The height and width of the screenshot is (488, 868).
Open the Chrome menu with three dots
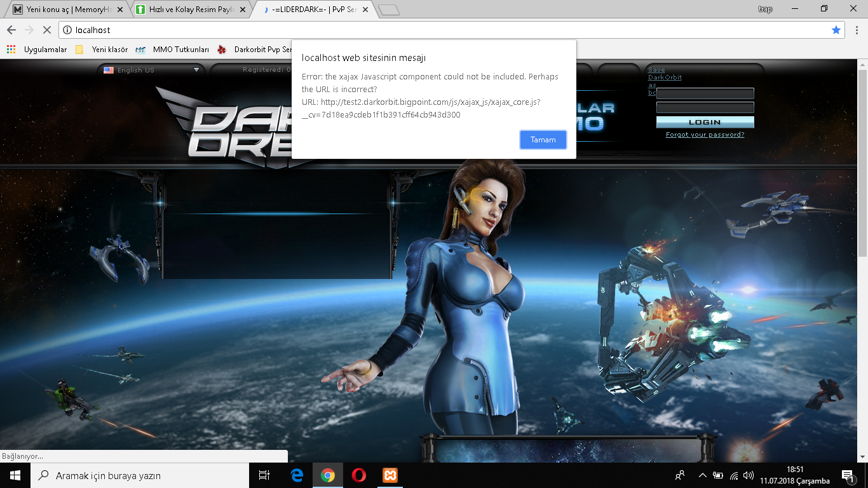(x=857, y=30)
